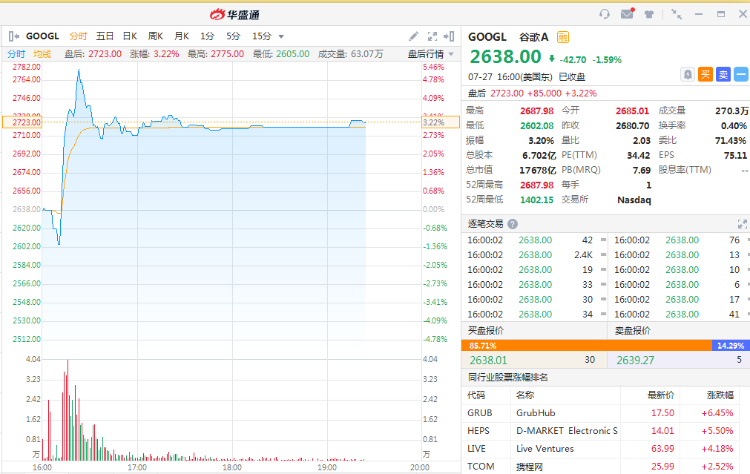Toggle the 均线 average line display
The height and width of the screenshot is (474, 750).
(x=42, y=54)
